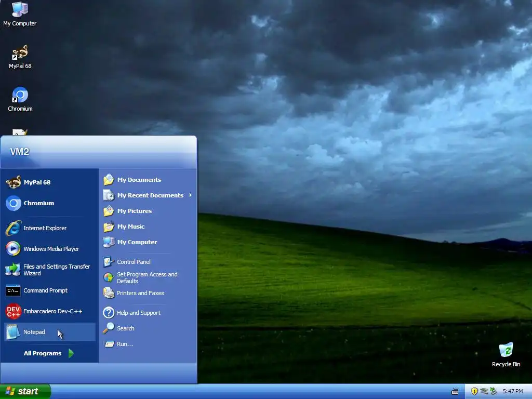This screenshot has height=399, width=532.
Task: Open the Run... dialog
Action: [148, 344]
